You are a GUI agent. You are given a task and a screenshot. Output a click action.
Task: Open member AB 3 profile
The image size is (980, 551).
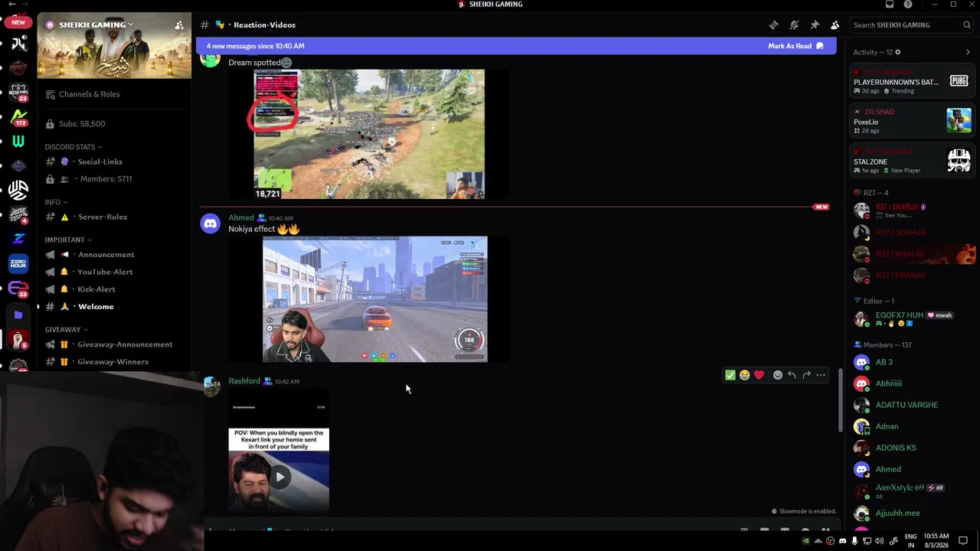click(x=912, y=362)
